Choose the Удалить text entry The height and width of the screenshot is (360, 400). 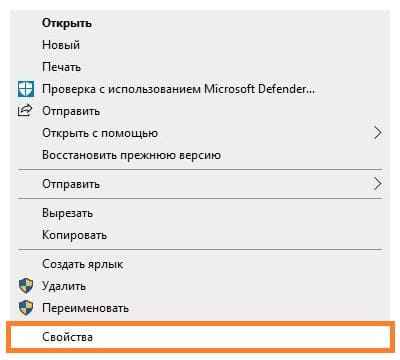click(x=64, y=286)
